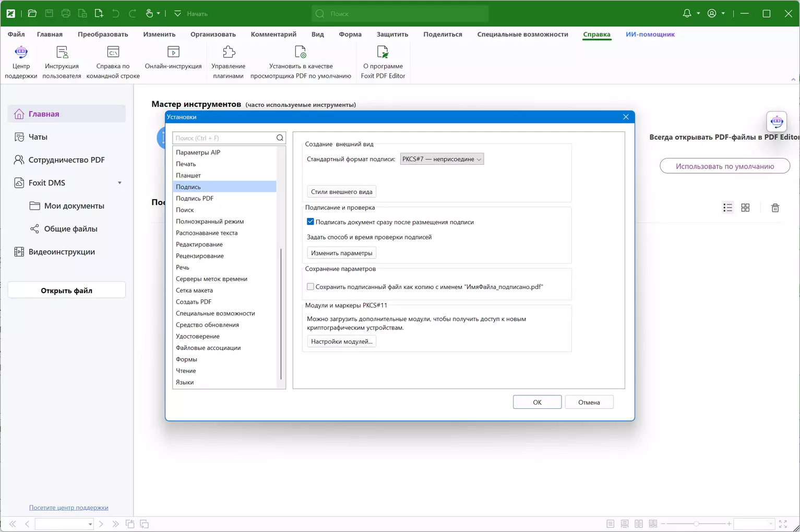Click the undo arrow in title bar

[x=116, y=14]
